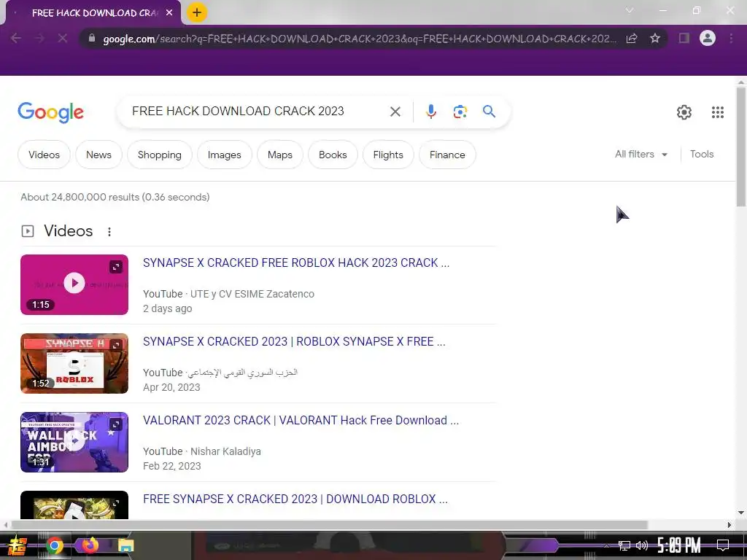The image size is (747, 560).
Task: Open the notification center icon
Action: 723,545
